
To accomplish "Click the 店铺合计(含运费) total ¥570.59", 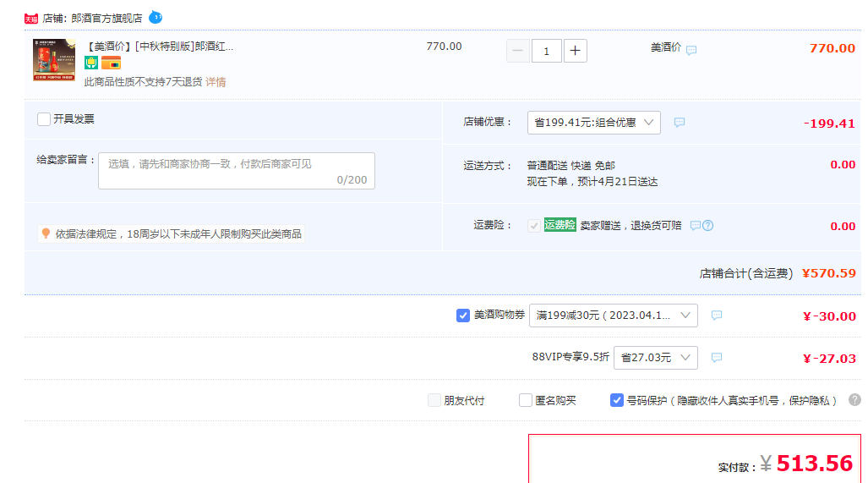I will point(828,273).
